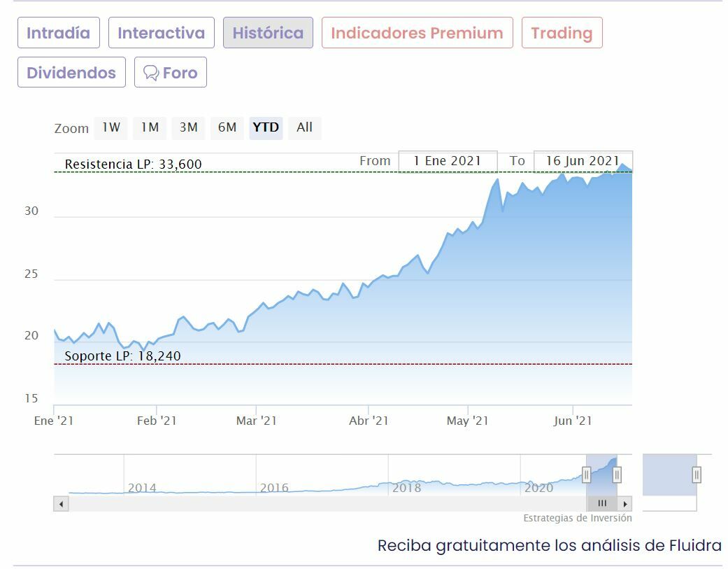
Task: Click the navigator scrollbar thumb
Action: tap(601, 503)
